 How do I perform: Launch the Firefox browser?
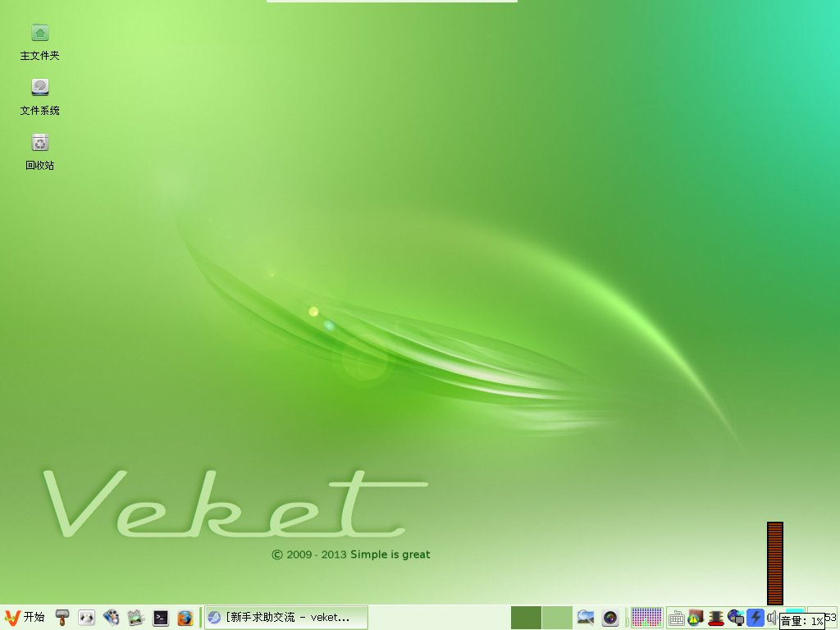[185, 618]
